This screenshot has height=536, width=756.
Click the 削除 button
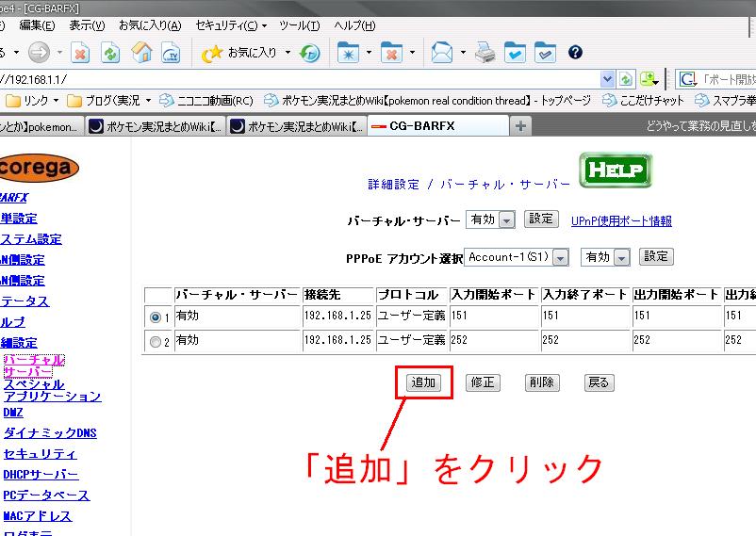click(541, 382)
